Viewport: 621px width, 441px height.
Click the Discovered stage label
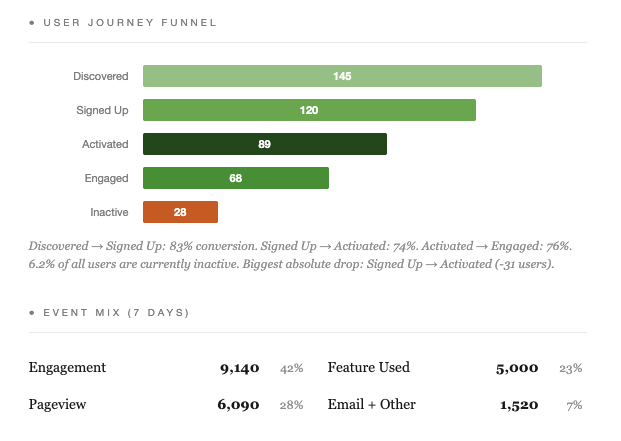click(100, 76)
